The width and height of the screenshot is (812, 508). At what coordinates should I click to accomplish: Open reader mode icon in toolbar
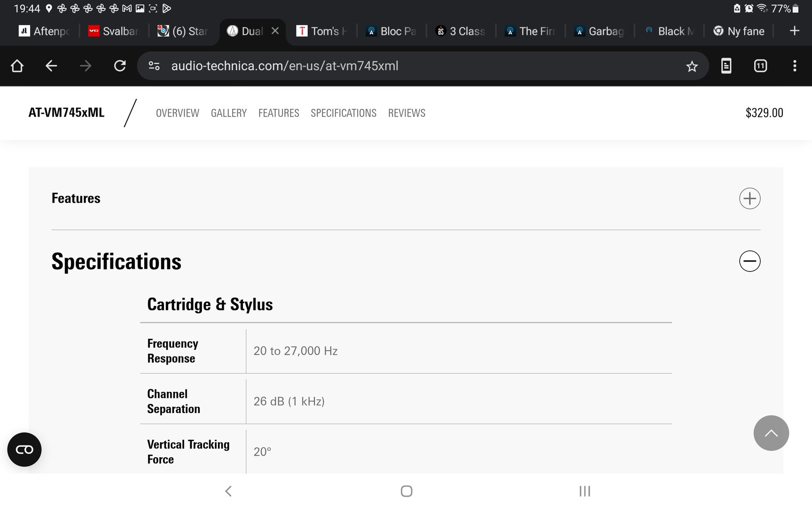726,66
